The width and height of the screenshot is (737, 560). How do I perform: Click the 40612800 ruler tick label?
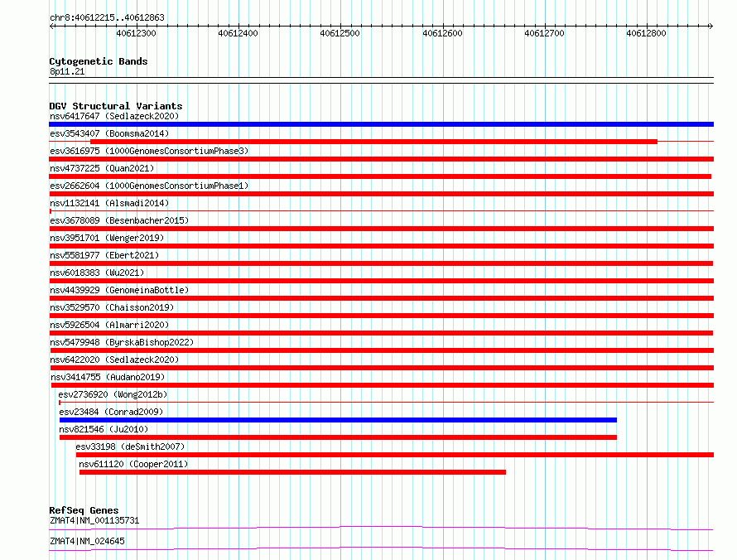tap(646, 33)
